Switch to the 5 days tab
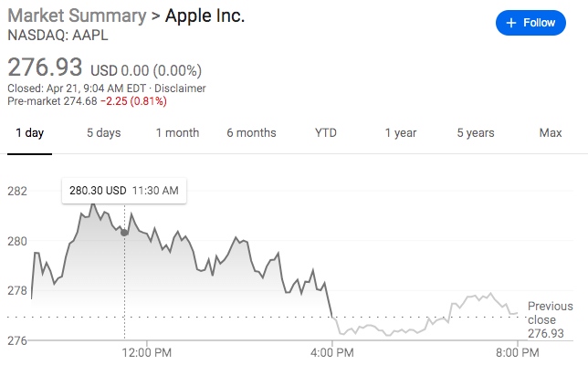Image resolution: width=588 pixels, height=365 pixels. [x=103, y=133]
